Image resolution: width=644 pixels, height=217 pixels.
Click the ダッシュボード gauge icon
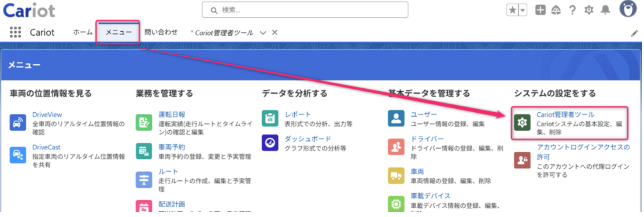point(270,143)
